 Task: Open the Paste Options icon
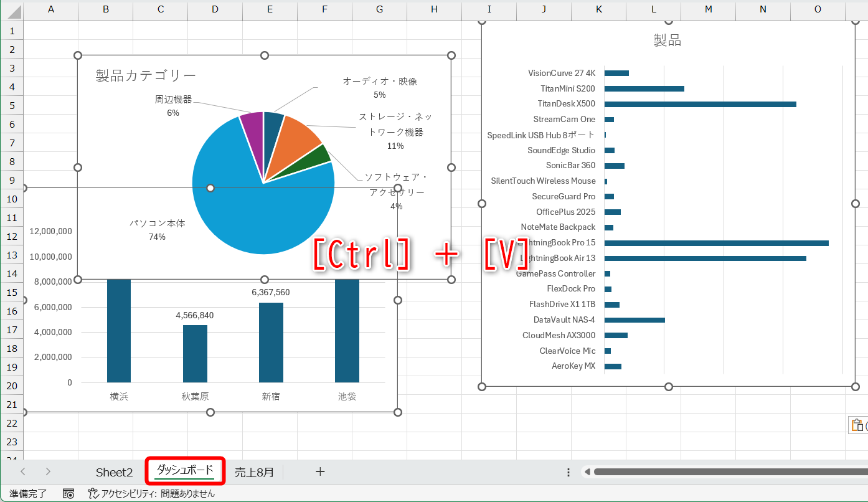click(x=859, y=425)
